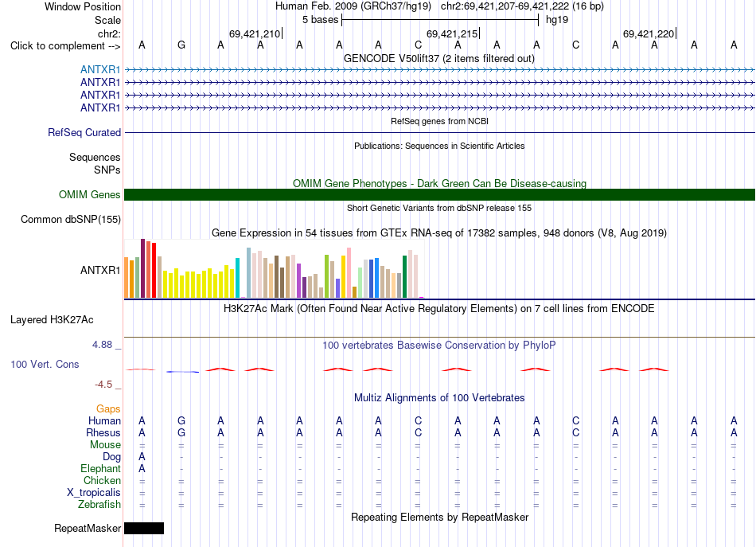Click the bright pink GTEx bar
The height and width of the screenshot is (547, 756).
tap(349, 273)
